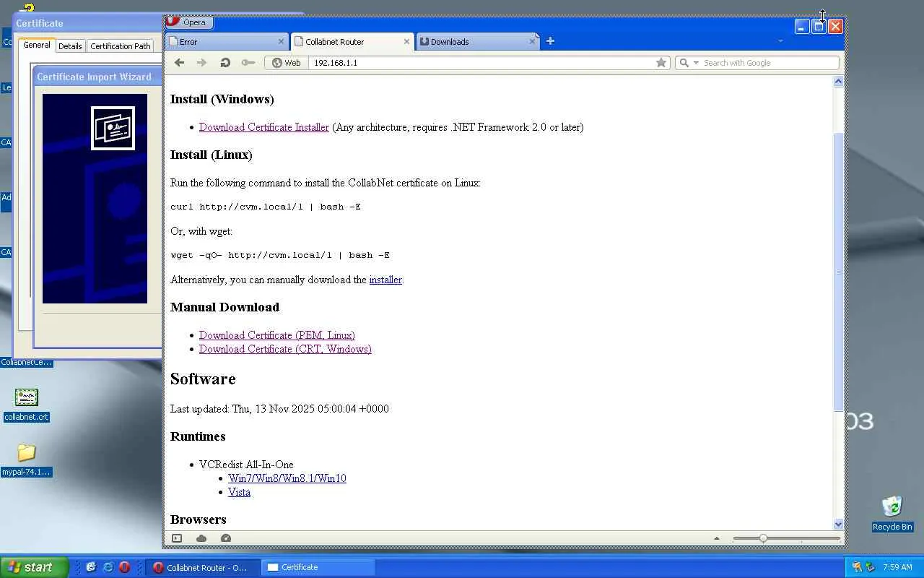Select the mypal-74.1 folder on desktop
Screen dimensions: 924x578
pos(27,460)
